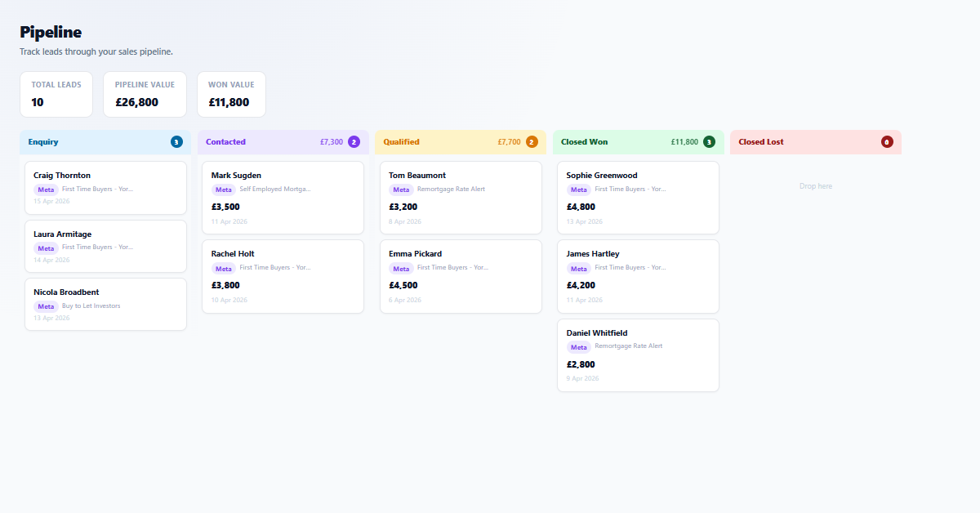The height and width of the screenshot is (513, 980).
Task: Click the Total Leads stat card
Action: click(x=56, y=94)
